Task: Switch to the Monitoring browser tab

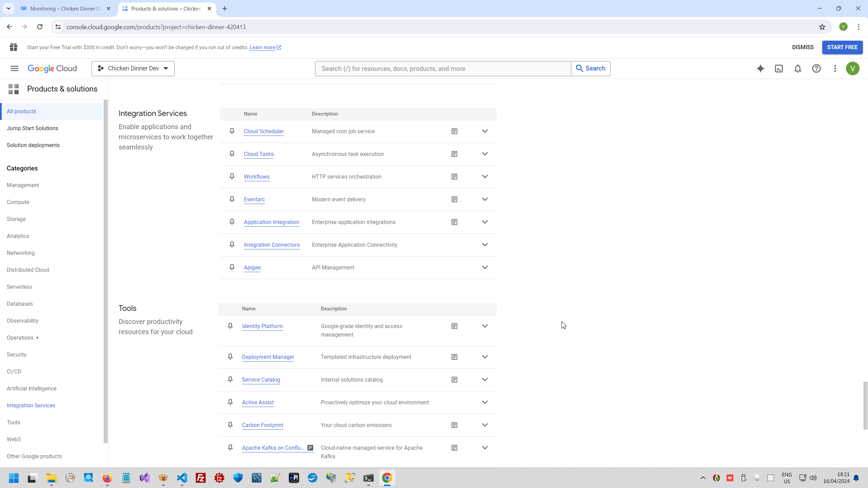Action: pyautogui.click(x=65, y=8)
